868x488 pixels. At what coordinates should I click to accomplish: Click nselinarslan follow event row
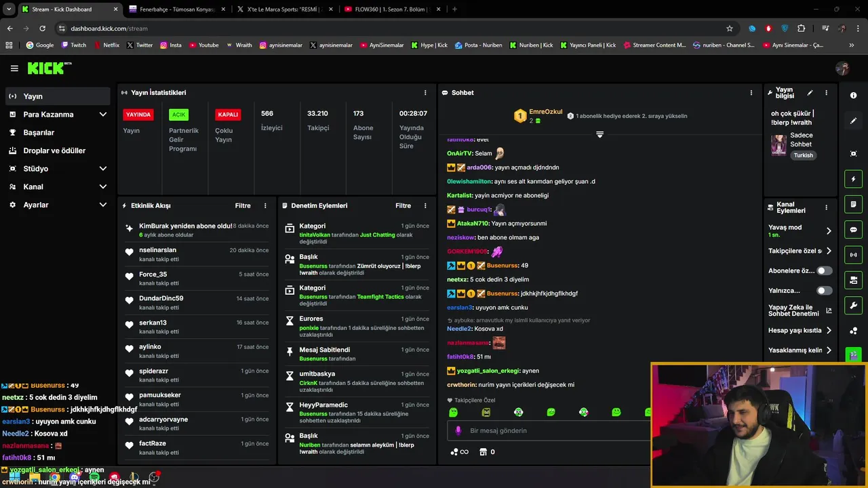(x=197, y=254)
